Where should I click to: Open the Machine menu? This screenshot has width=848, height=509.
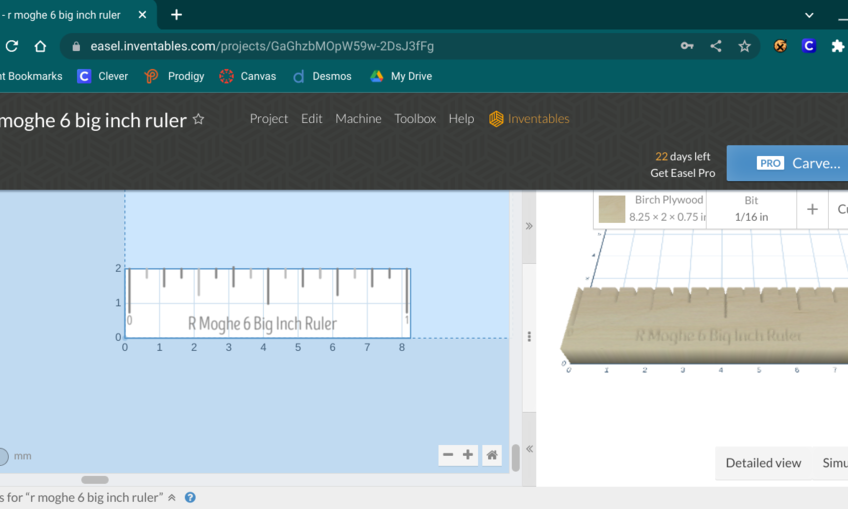click(358, 118)
